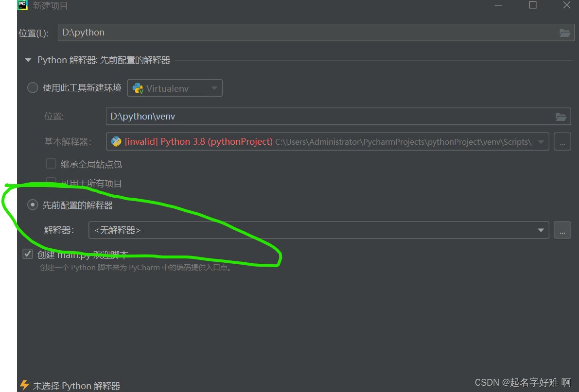Click the D:\python\venv location field
579x392 pixels.
coord(338,116)
